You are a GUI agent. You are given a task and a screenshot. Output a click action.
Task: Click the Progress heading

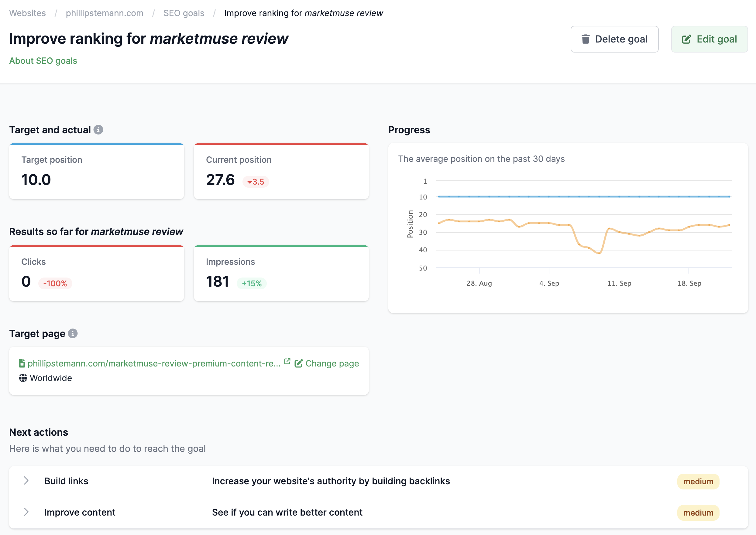tap(409, 130)
